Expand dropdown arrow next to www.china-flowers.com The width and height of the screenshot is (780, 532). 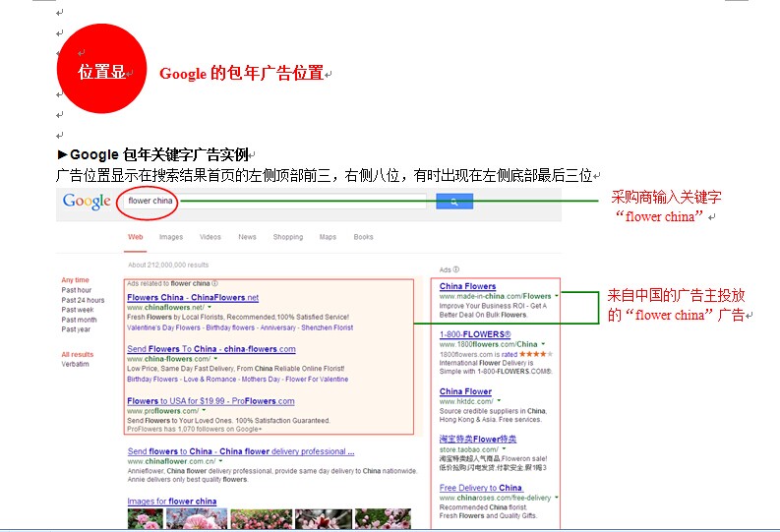tap(215, 359)
